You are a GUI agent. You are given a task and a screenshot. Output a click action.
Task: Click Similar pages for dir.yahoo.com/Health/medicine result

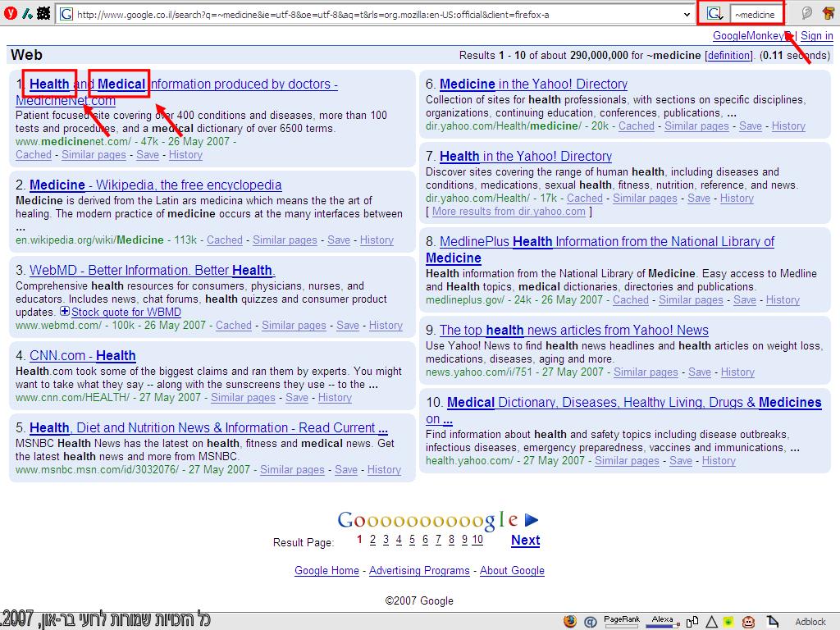696,126
